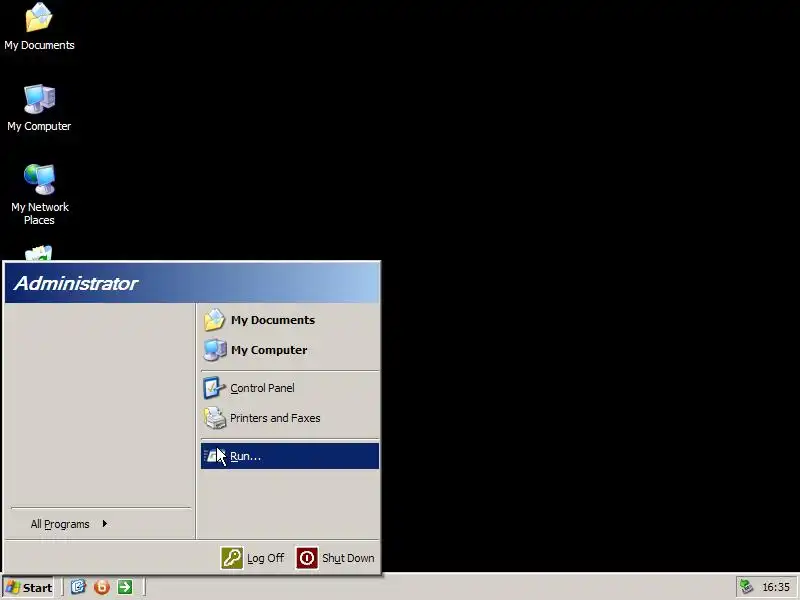
Task: Open Control Panel from Start menu
Action: point(290,388)
